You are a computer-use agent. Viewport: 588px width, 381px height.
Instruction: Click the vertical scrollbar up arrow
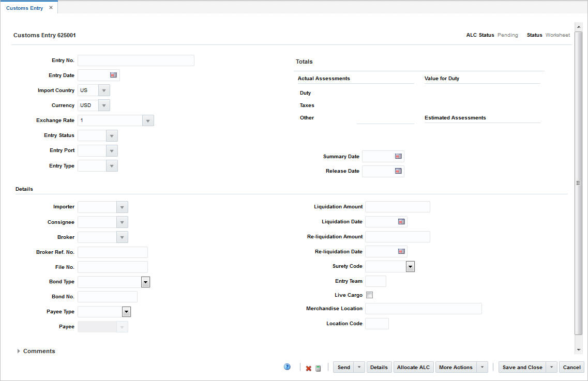578,27
